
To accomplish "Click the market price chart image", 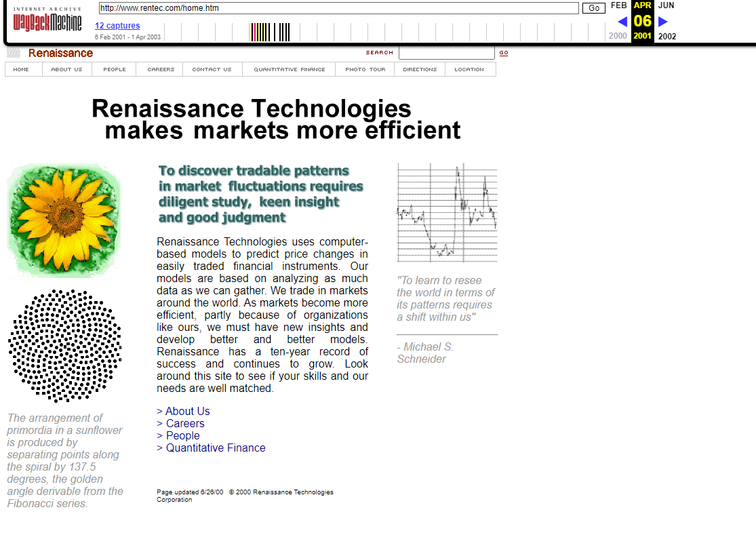I will (x=447, y=213).
